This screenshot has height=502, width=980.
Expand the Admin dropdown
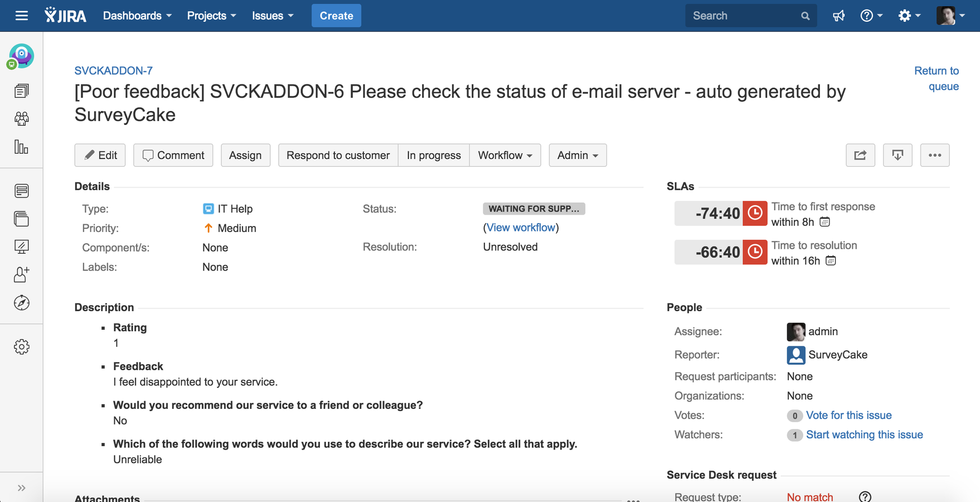[578, 155]
